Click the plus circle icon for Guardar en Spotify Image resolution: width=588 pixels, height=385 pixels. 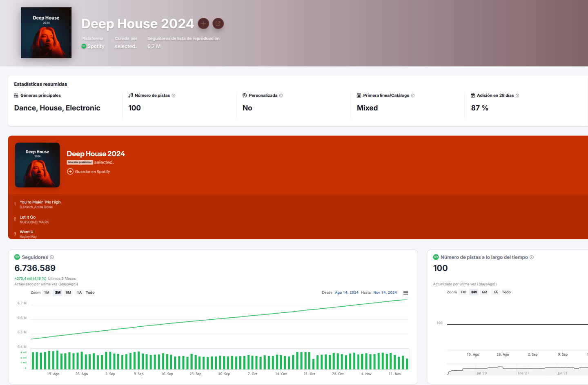[70, 172]
